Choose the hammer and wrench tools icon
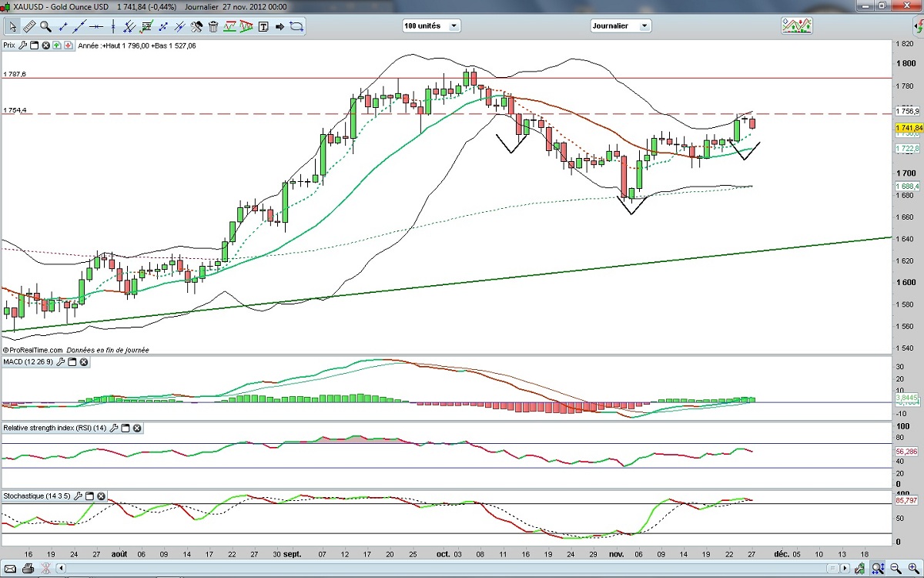Screen dimensions: 924x578 [196, 26]
